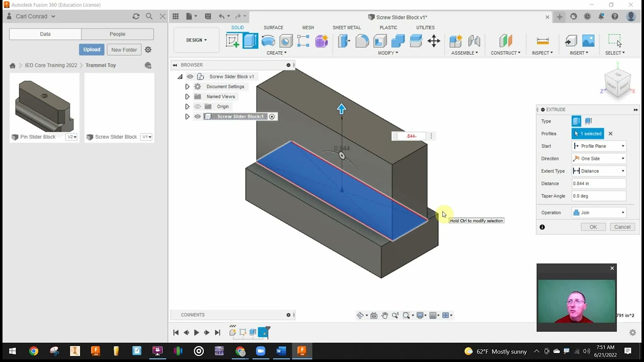This screenshot has height=362, width=644.
Task: Select the New Component tool
Action: coord(456,41)
